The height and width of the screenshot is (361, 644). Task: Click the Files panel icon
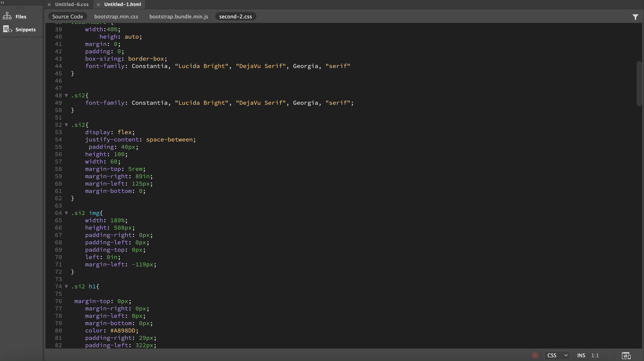point(7,16)
